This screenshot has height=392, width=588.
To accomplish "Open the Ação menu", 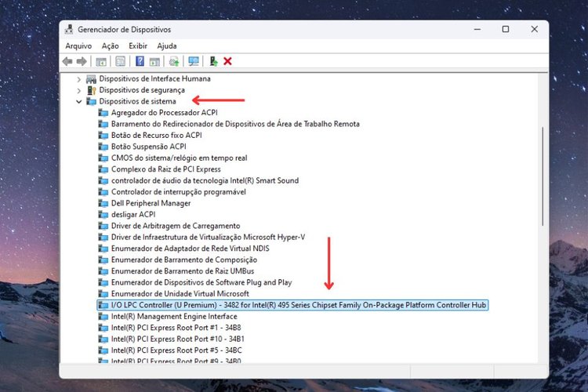I will click(x=111, y=45).
